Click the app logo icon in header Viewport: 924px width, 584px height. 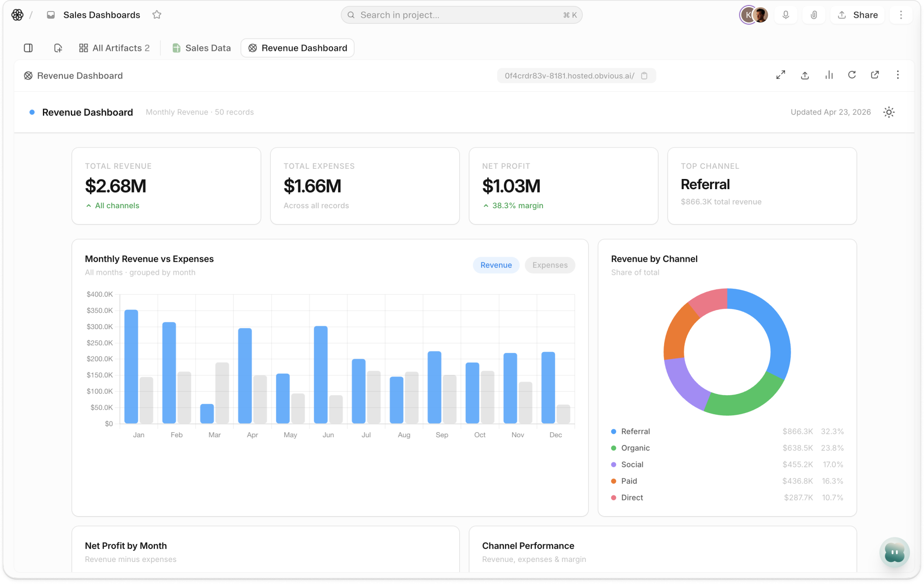point(17,15)
